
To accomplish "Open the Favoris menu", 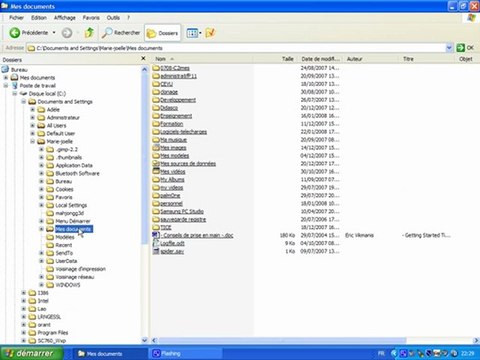I will (91, 18).
